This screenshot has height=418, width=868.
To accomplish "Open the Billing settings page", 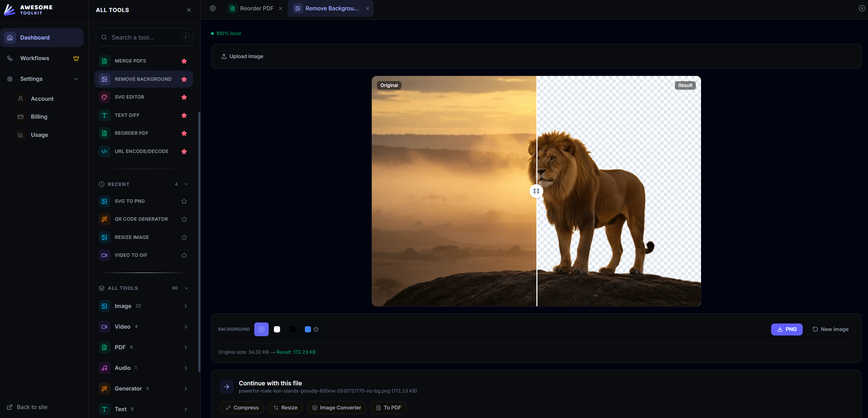I will click(39, 117).
